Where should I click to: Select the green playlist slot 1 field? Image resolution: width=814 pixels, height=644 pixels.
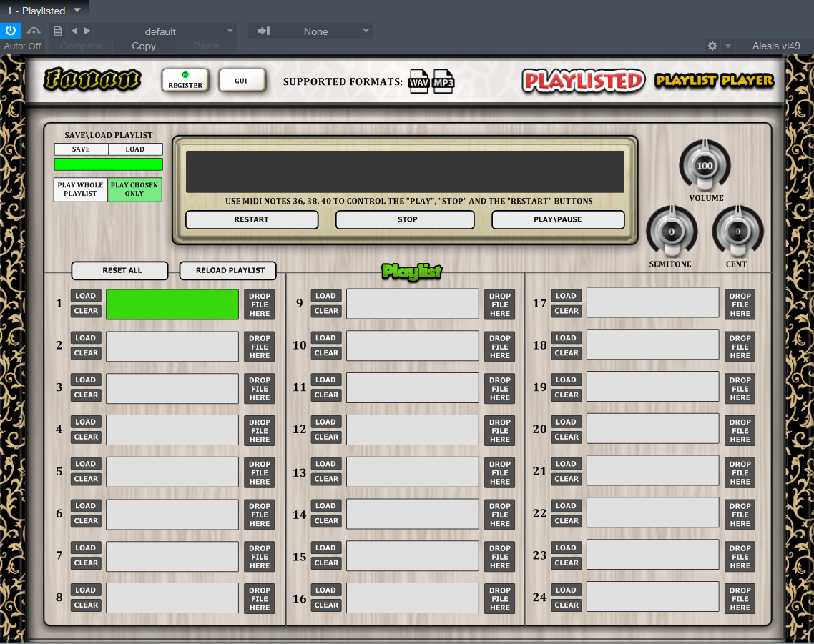(172, 304)
